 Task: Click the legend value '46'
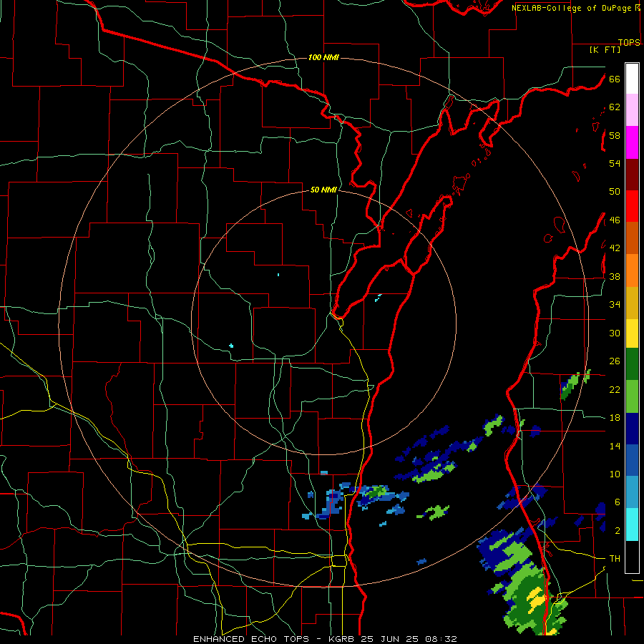pos(615,220)
